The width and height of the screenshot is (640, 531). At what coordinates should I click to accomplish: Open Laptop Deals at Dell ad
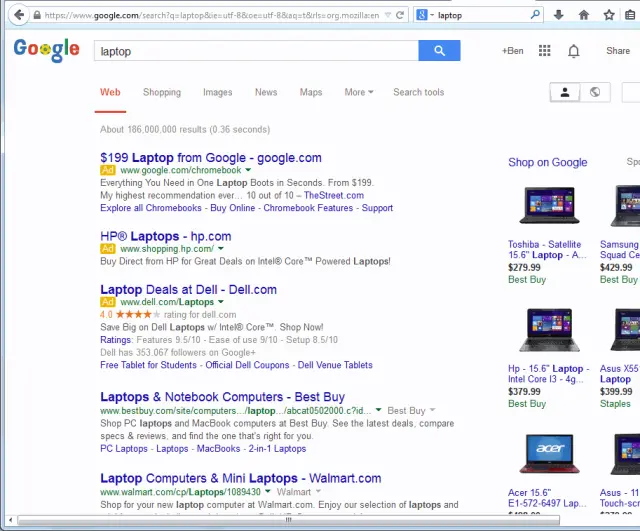(x=188, y=289)
